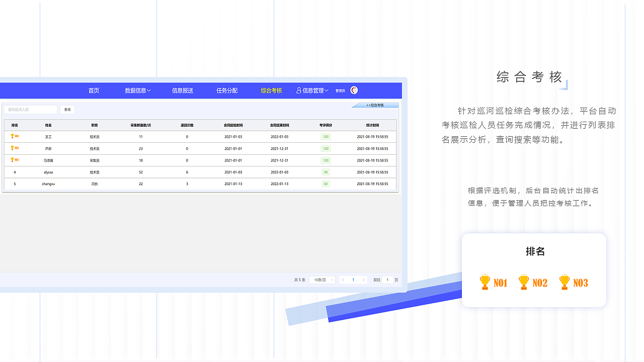
Task: Click section count 52 in alyssa's row
Action: click(x=141, y=172)
